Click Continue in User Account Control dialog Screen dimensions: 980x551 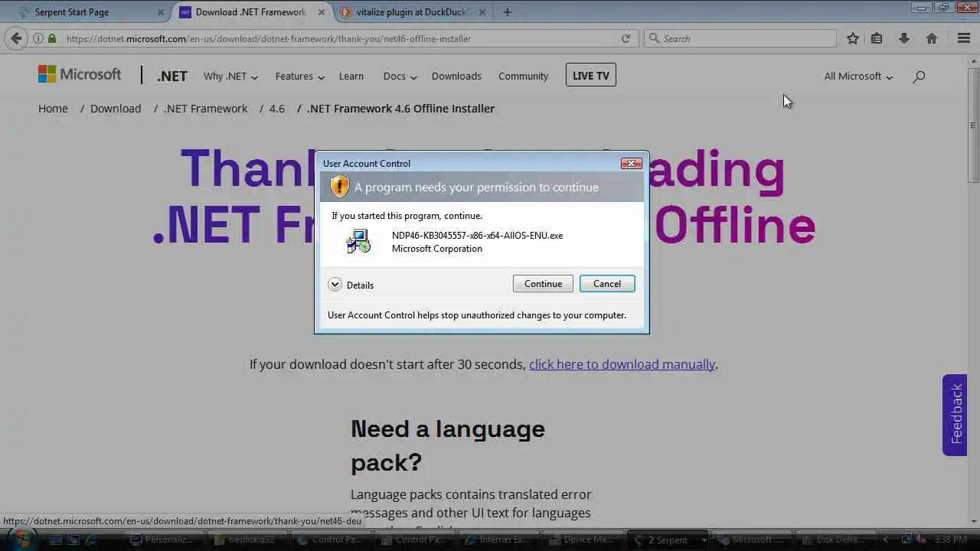coord(543,283)
